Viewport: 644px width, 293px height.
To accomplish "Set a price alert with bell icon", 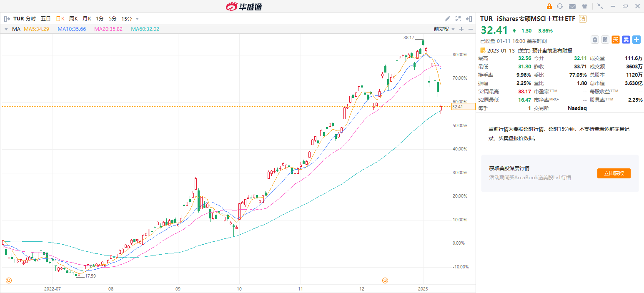I will point(595,40).
